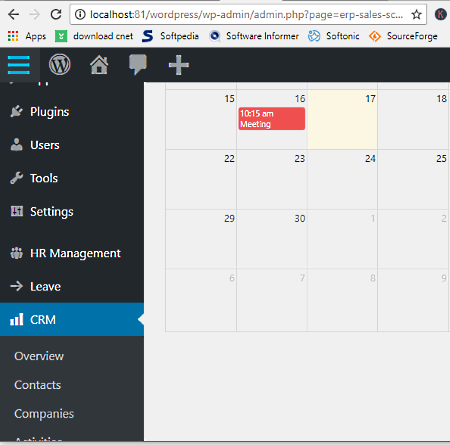Open the Softpedia bookmark
This screenshot has width=450, height=445.
(170, 36)
